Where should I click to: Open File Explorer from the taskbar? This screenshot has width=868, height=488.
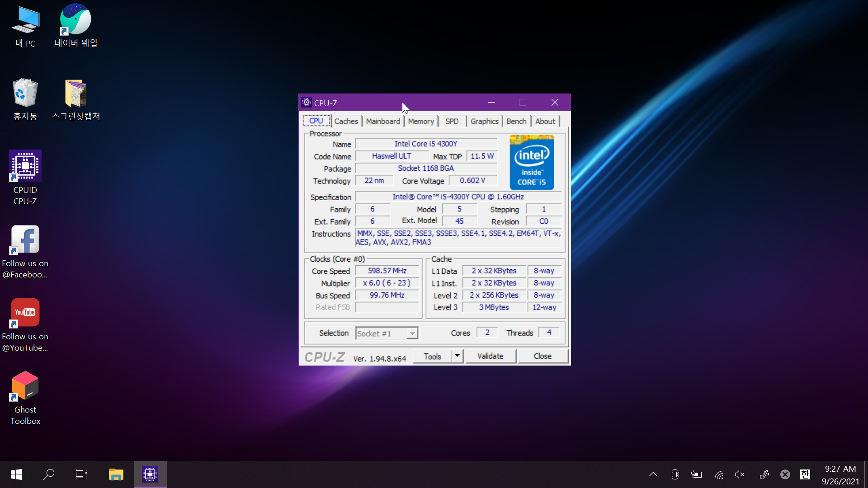tap(116, 474)
